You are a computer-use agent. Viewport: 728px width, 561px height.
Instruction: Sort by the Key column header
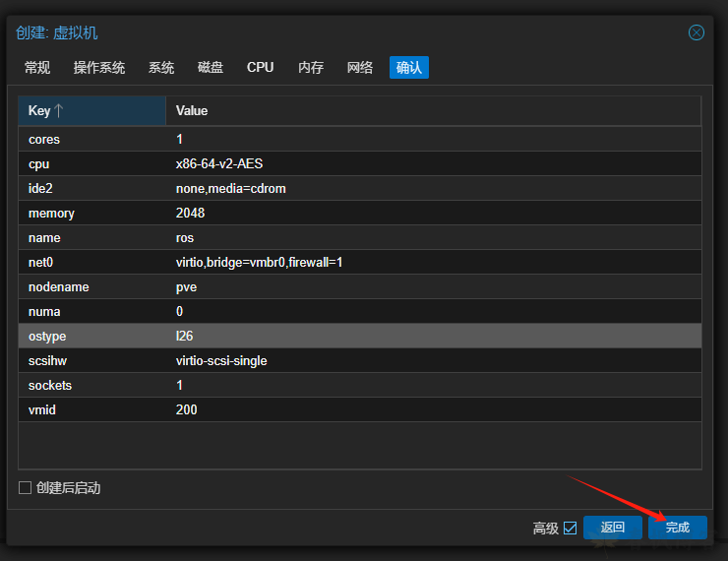click(91, 111)
